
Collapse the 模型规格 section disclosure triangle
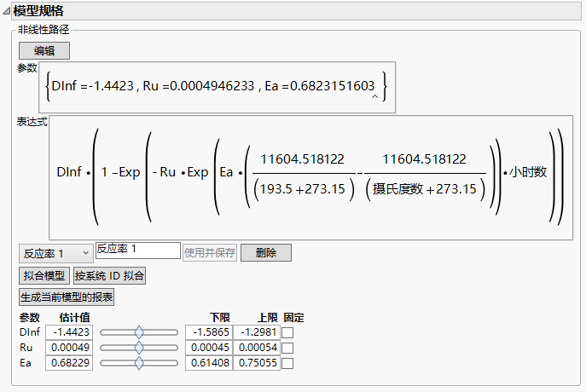pos(6,11)
